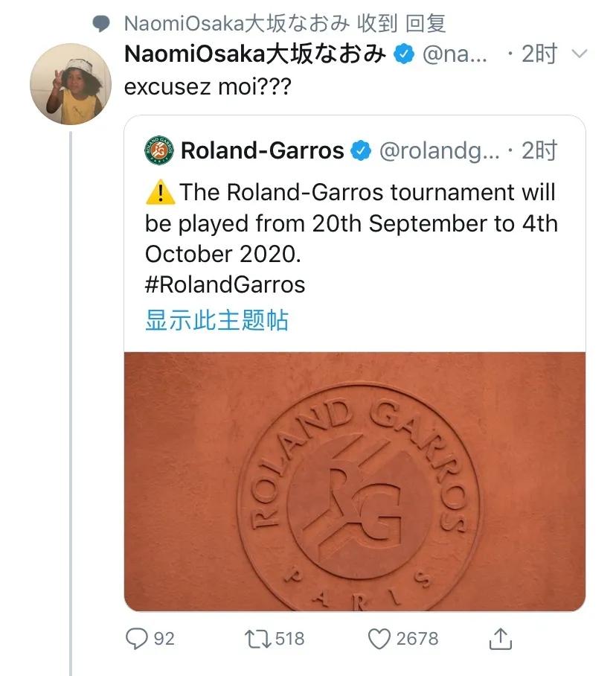Click the small gray bubble icon above the tweet

tap(101, 23)
